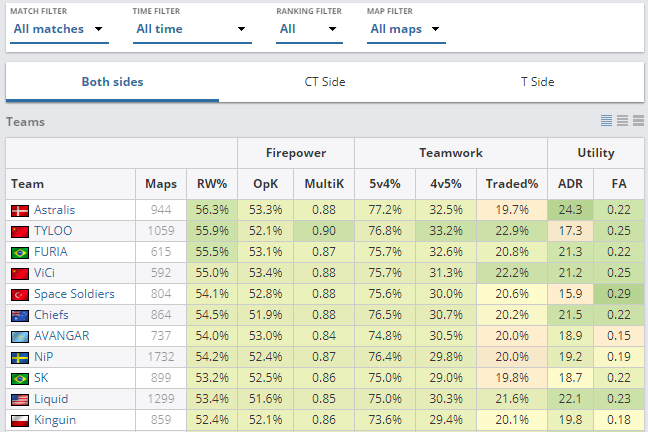The width and height of the screenshot is (648, 432).
Task: Switch to the CT Side tab
Action: (x=325, y=82)
